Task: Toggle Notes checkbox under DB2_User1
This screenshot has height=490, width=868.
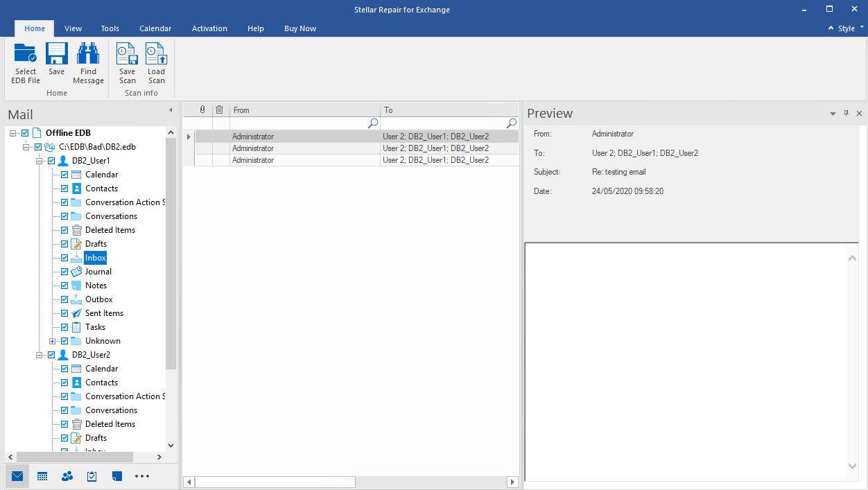Action: (64, 286)
